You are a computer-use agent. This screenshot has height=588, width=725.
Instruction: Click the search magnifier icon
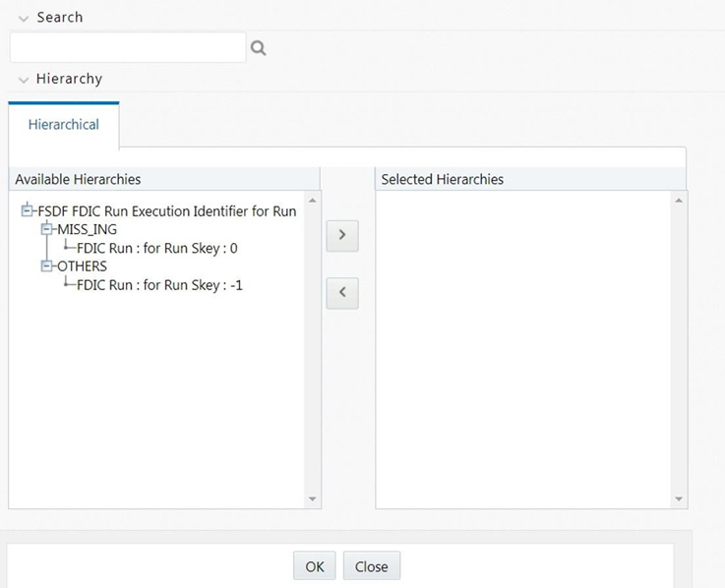coord(258,47)
